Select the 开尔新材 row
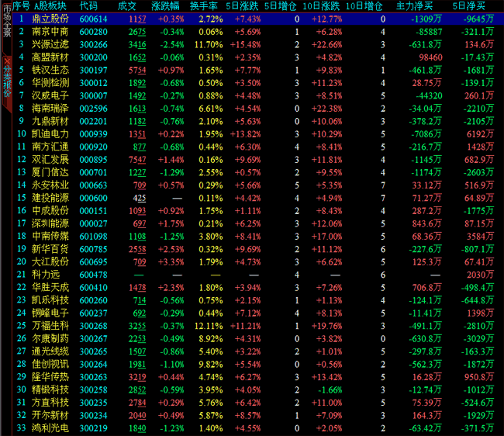This screenshot has width=504, height=436. tap(257, 415)
